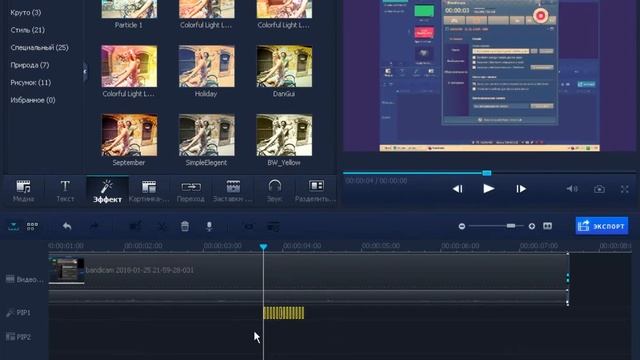Click the timeline zoom slider handle
Screen dimensions: 640x360
(511, 226)
